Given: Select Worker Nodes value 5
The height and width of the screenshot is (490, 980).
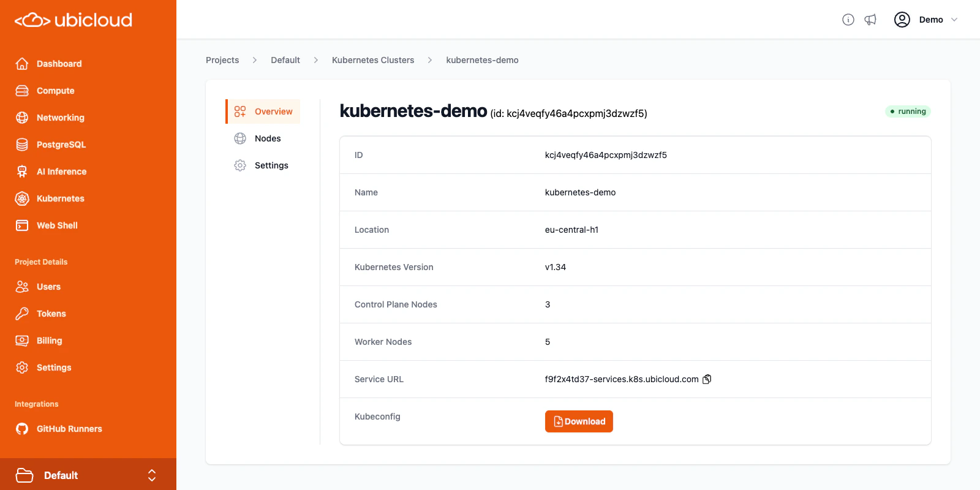Looking at the screenshot, I should coord(548,342).
